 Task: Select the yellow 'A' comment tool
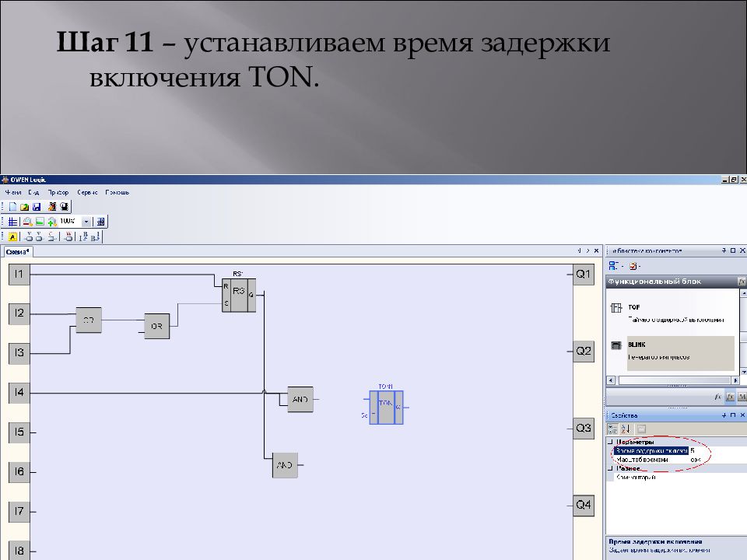(13, 236)
